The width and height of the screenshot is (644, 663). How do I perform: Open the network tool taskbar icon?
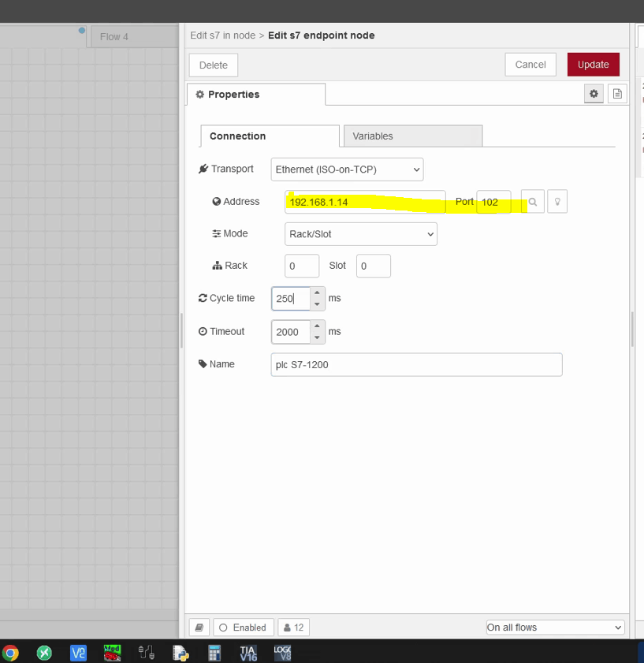(147, 653)
